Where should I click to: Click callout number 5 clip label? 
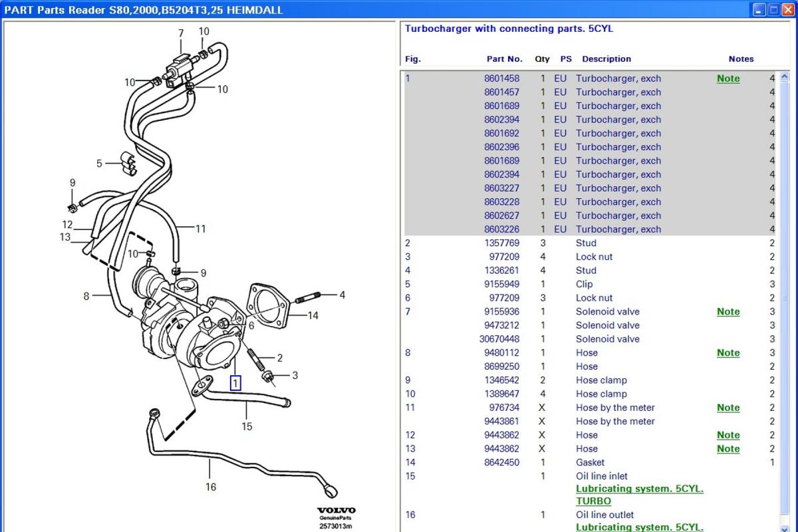99,163
